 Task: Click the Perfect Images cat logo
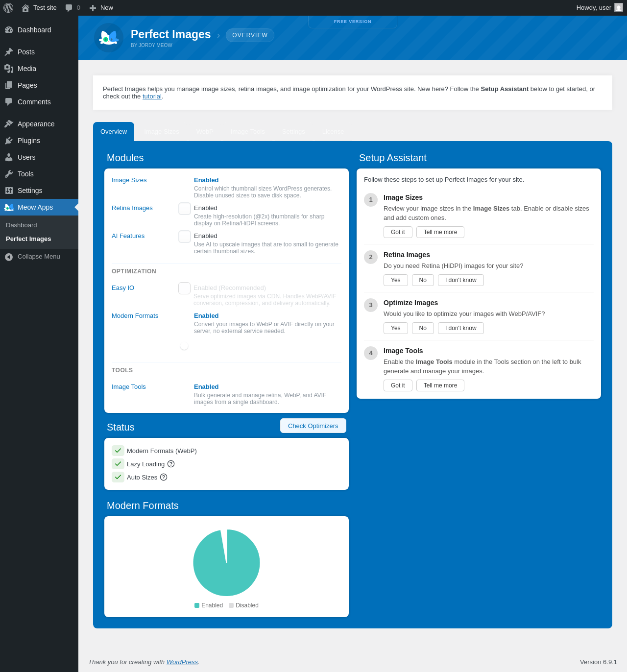pyautogui.click(x=109, y=38)
